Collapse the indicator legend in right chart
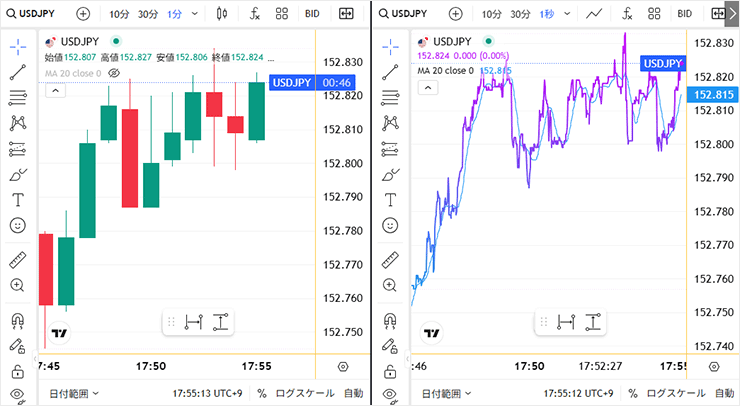This screenshot has width=740, height=406. point(428,88)
